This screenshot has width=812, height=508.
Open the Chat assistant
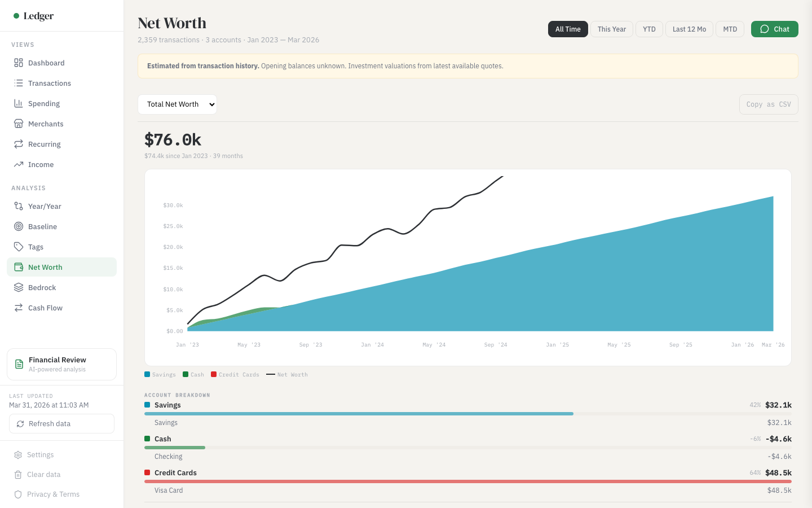[x=774, y=29]
